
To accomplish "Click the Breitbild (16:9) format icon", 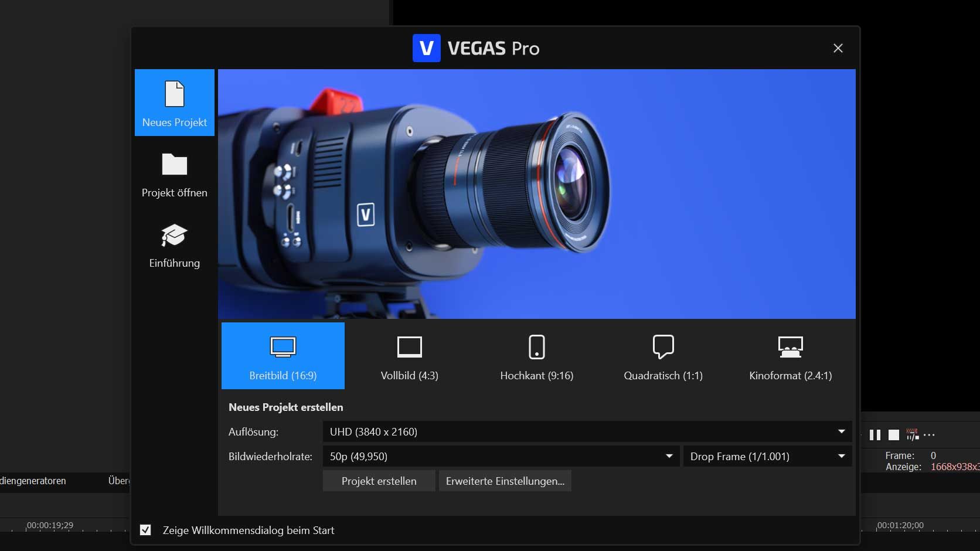I will coord(283,347).
